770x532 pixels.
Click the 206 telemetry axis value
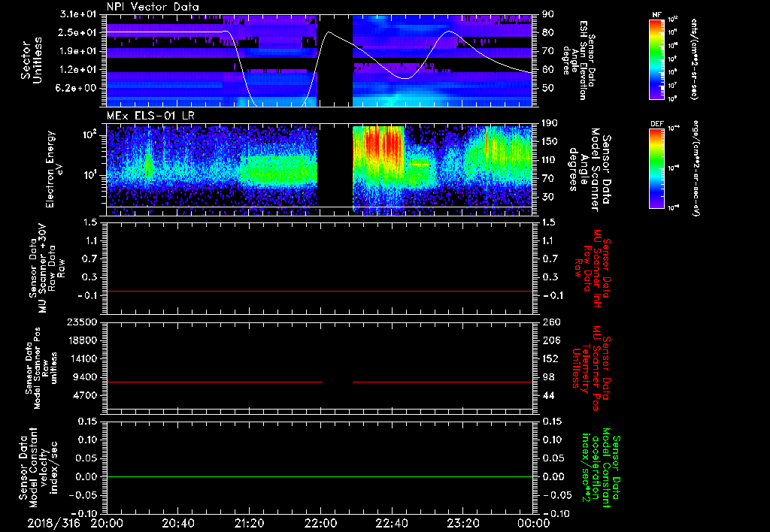coord(550,340)
